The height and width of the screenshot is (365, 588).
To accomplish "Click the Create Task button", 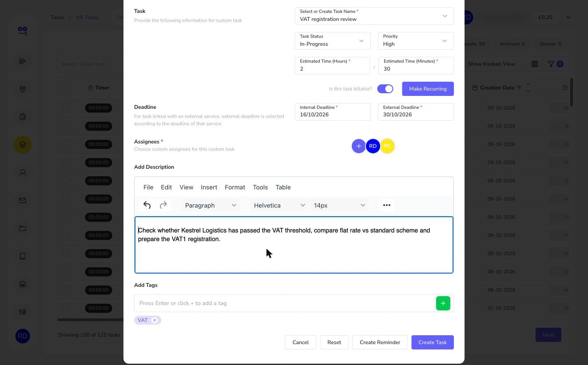I will point(433,342).
